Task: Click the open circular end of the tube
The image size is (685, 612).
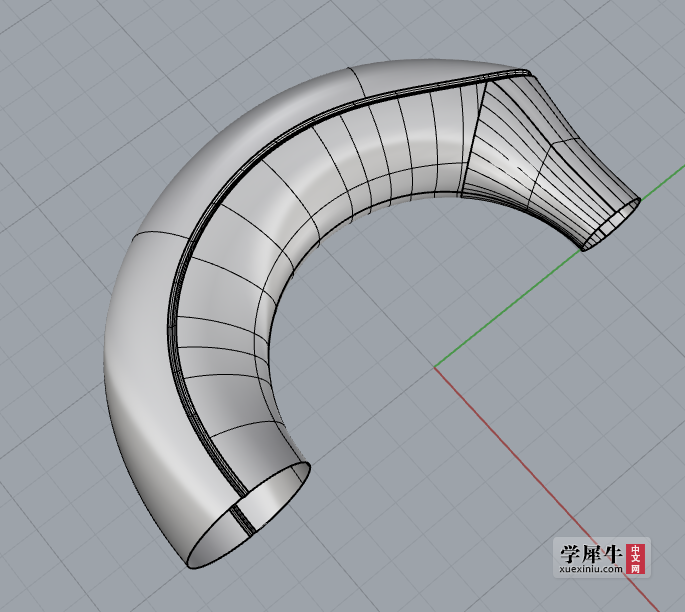Action: click(x=249, y=515)
